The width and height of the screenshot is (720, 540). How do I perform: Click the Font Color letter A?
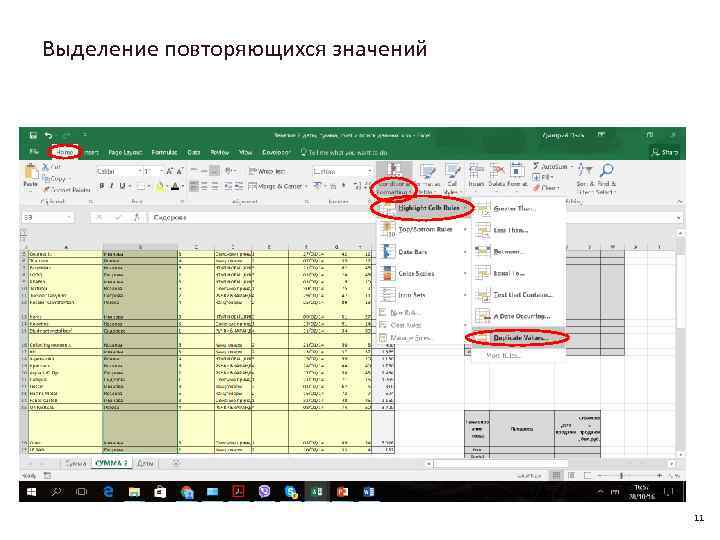coord(175,186)
